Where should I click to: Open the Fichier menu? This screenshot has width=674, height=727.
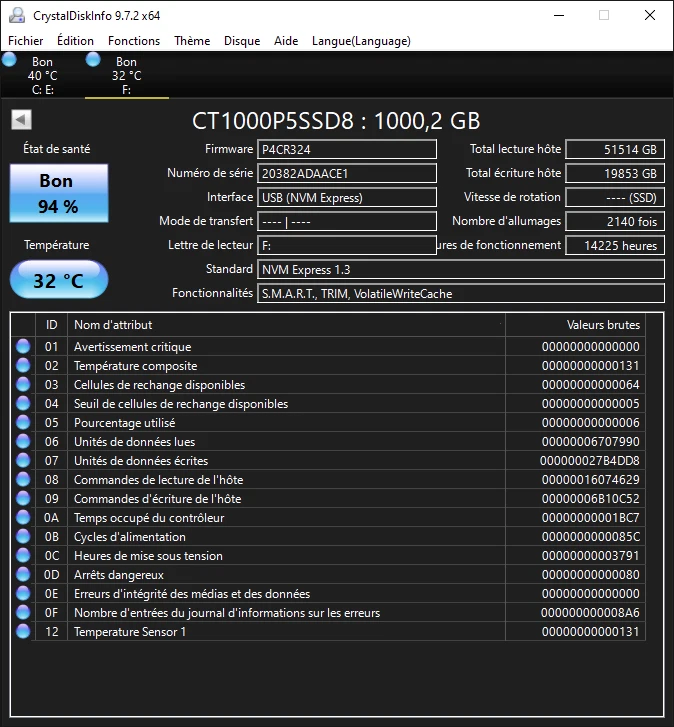[25, 41]
